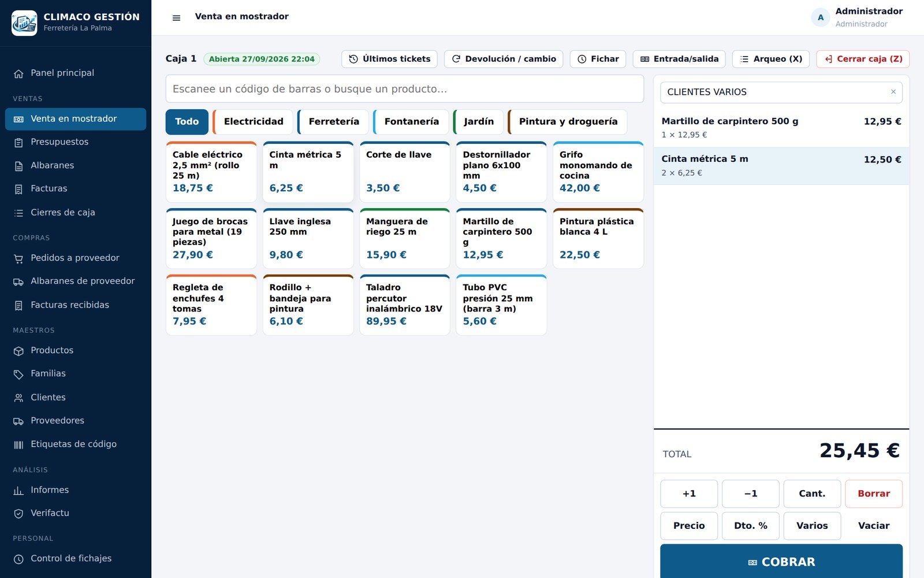924x578 pixels.
Task: Select the Martillo de carpintero ticket line
Action: pos(781,128)
